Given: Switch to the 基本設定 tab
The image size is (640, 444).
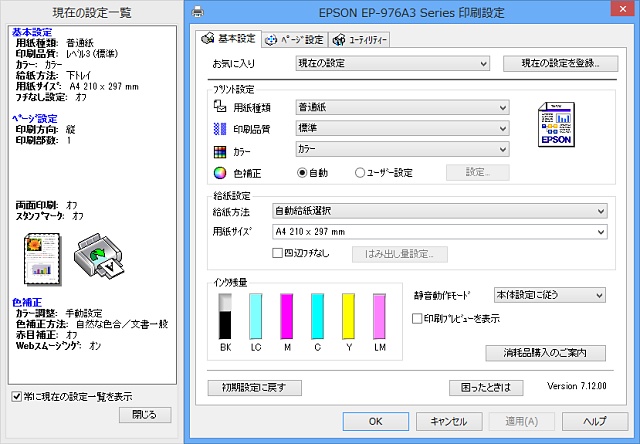Looking at the screenshot, I should (x=229, y=38).
